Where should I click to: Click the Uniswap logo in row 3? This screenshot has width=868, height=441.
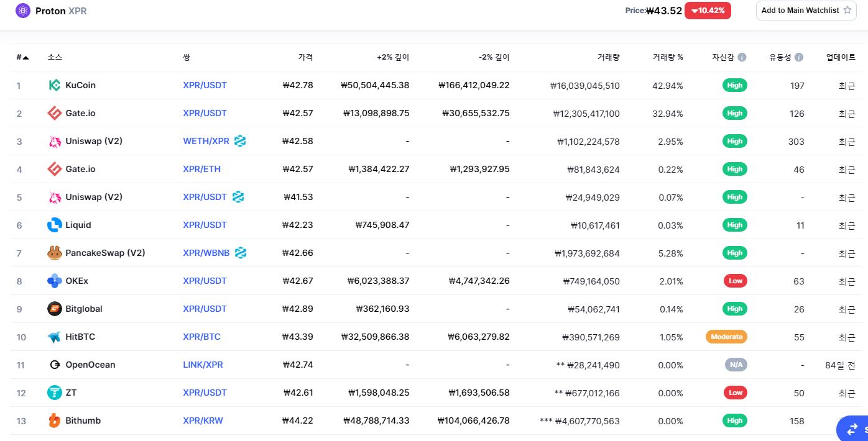[55, 141]
